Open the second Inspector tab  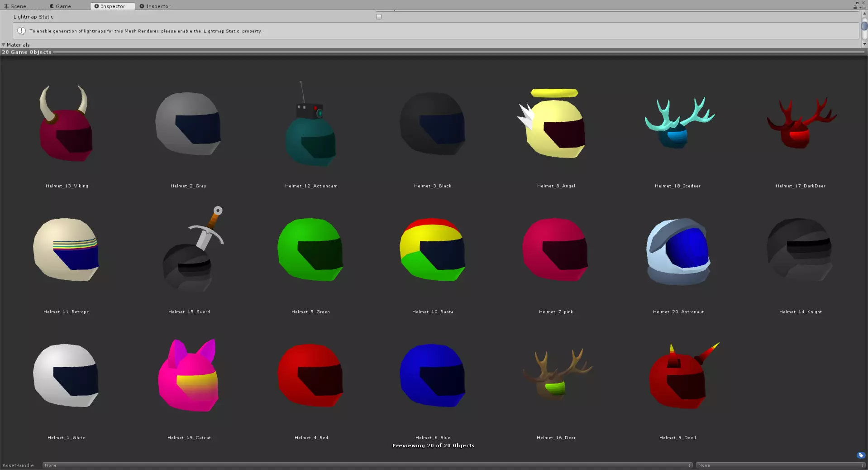[155, 6]
